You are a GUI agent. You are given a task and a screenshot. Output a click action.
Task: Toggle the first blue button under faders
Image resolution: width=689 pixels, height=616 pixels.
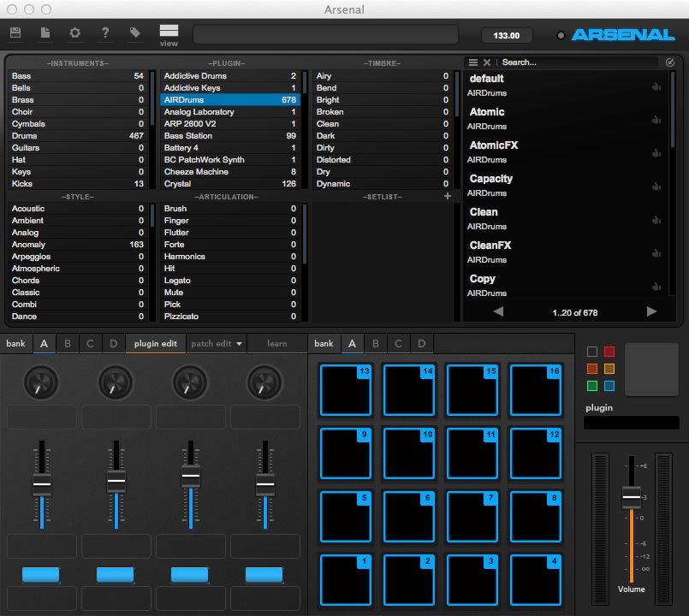tap(40, 574)
